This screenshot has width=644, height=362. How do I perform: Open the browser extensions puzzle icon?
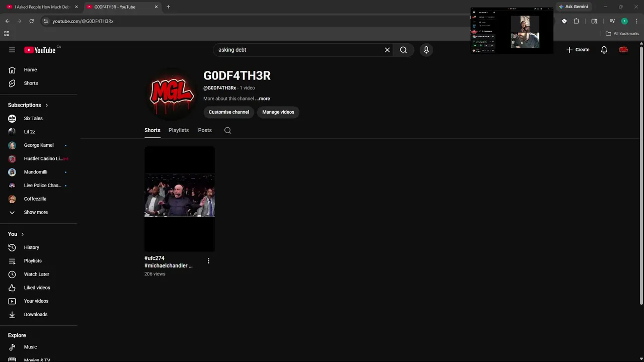pyautogui.click(x=577, y=21)
